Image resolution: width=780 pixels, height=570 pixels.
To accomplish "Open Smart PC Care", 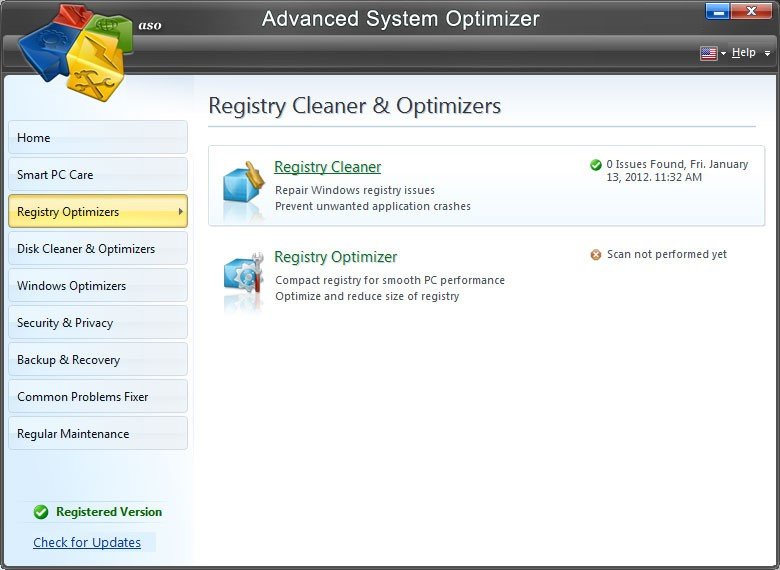I will click(98, 175).
